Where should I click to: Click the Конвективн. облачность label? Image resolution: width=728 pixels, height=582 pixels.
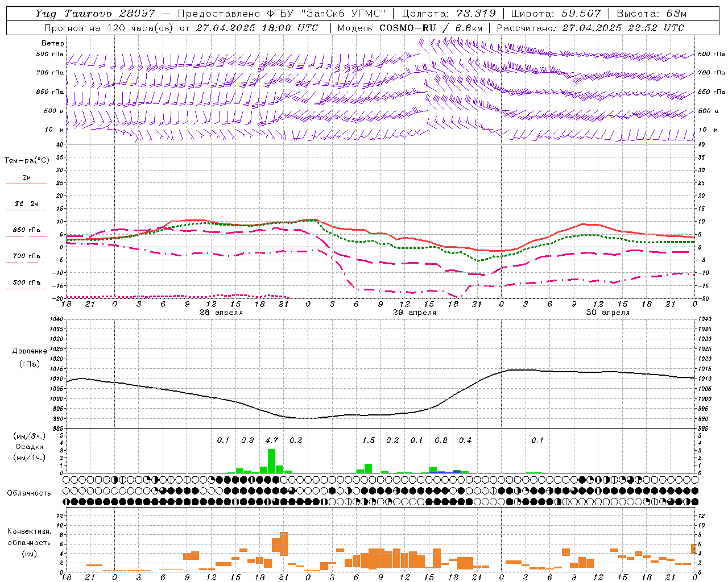click(x=29, y=537)
